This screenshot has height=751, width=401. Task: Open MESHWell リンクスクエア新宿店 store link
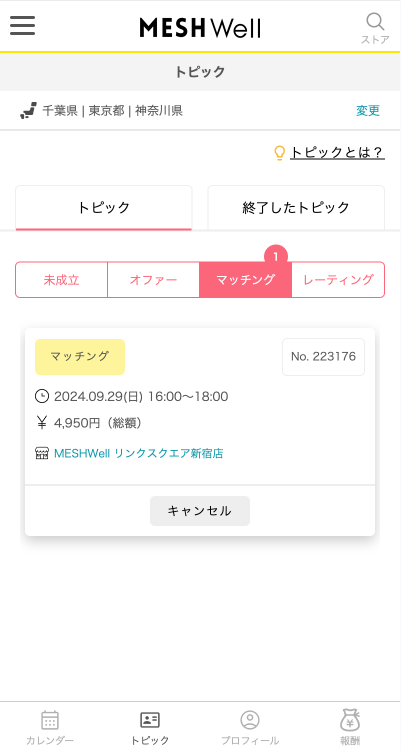[x=138, y=453]
